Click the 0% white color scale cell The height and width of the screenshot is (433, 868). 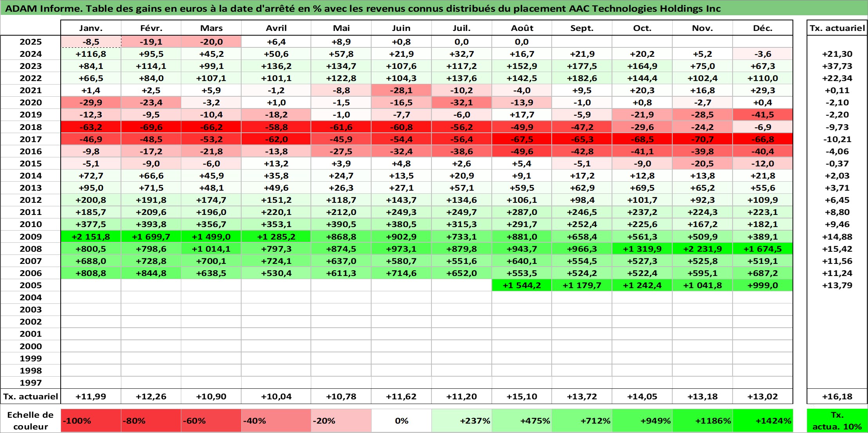point(401,421)
